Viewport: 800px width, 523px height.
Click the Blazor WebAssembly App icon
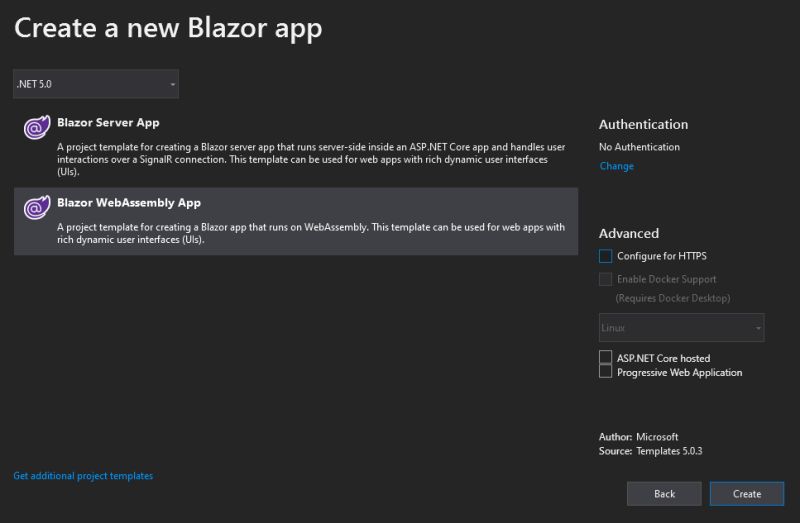point(37,207)
